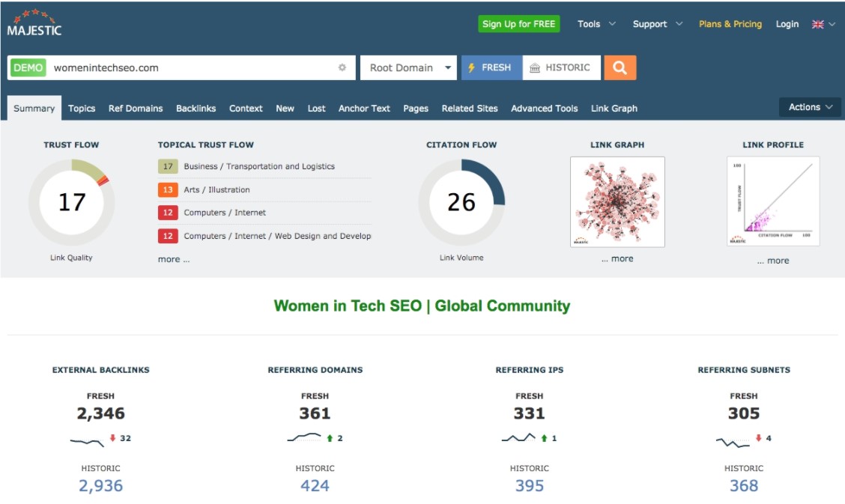Click the orange search magnifier button
The height and width of the screenshot is (504, 845).
[x=620, y=67]
